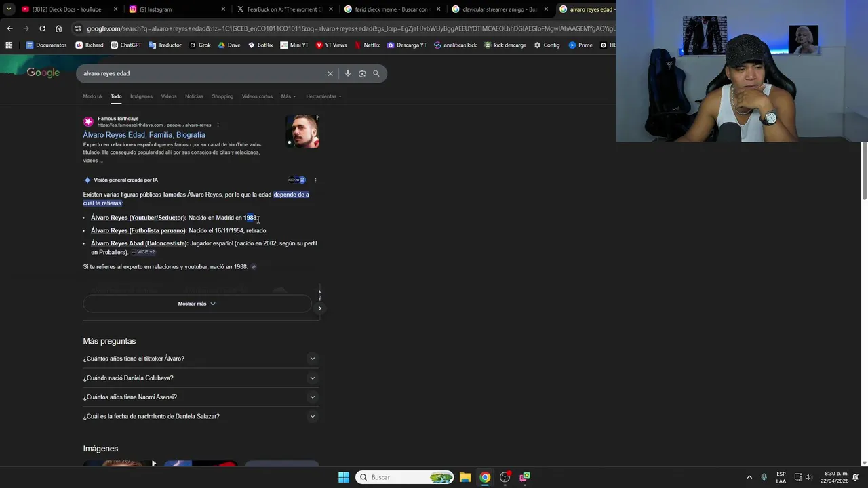Image resolution: width=868 pixels, height=488 pixels.
Task: Click link icon after 'nació en 1988'
Action: [x=254, y=267]
